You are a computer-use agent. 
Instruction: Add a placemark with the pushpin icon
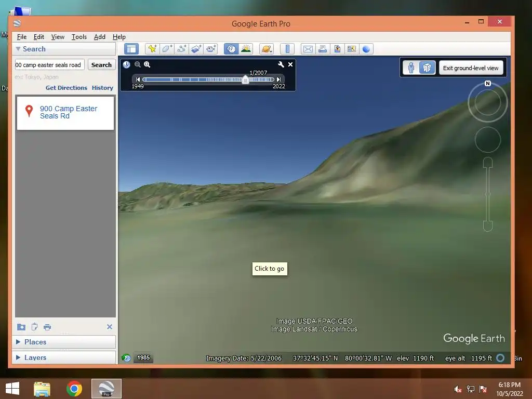[x=152, y=49]
